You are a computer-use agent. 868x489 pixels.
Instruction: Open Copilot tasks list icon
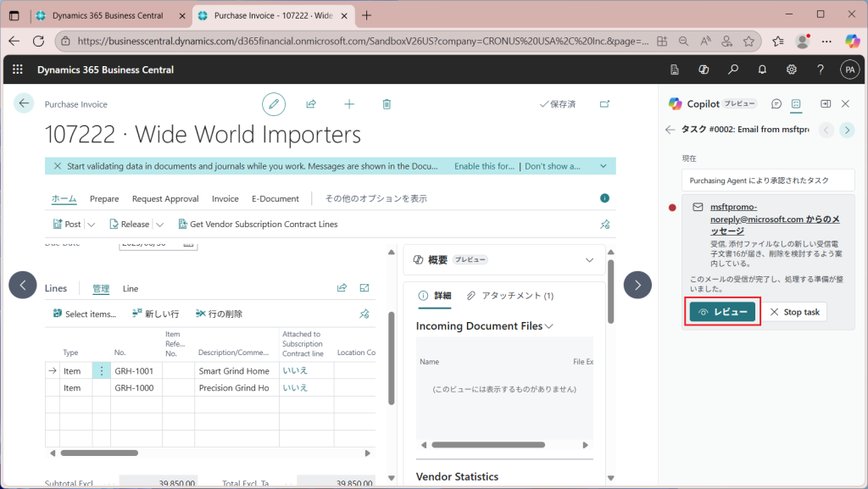[796, 103]
